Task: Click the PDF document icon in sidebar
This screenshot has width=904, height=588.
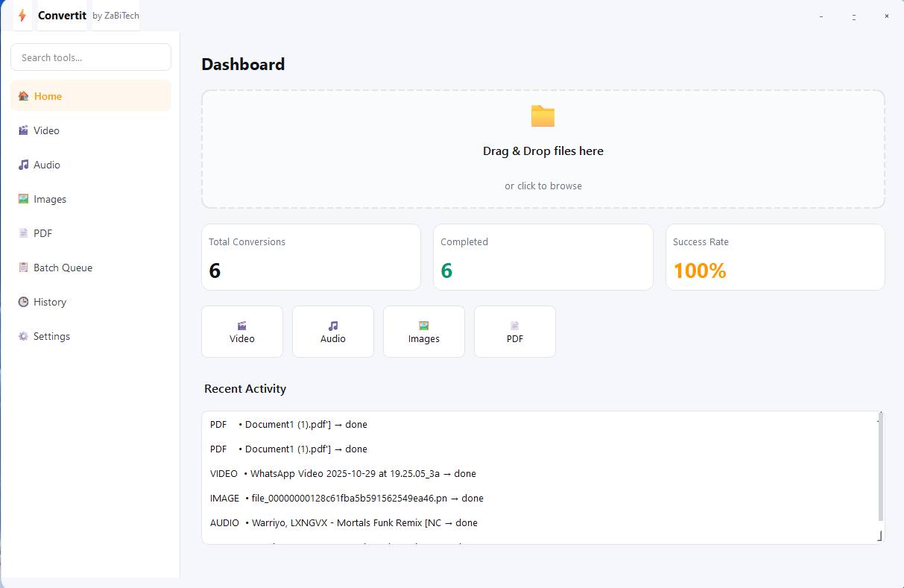Action: tap(24, 233)
